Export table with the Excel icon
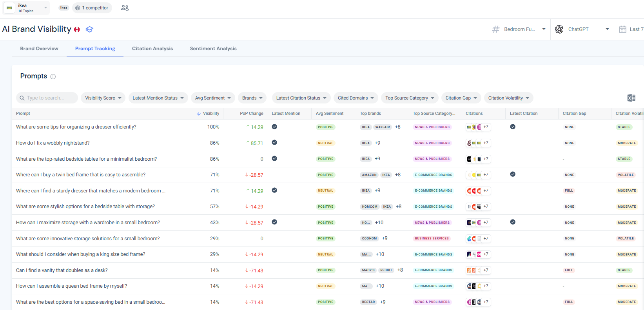 pyautogui.click(x=631, y=98)
